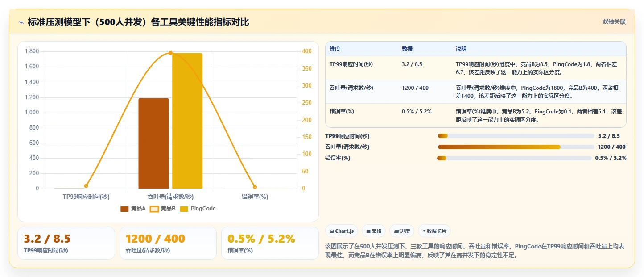The height and width of the screenshot is (277, 644).
Task: Click the 吞吐量(请求数/秒) x-axis label
Action: 170,197
